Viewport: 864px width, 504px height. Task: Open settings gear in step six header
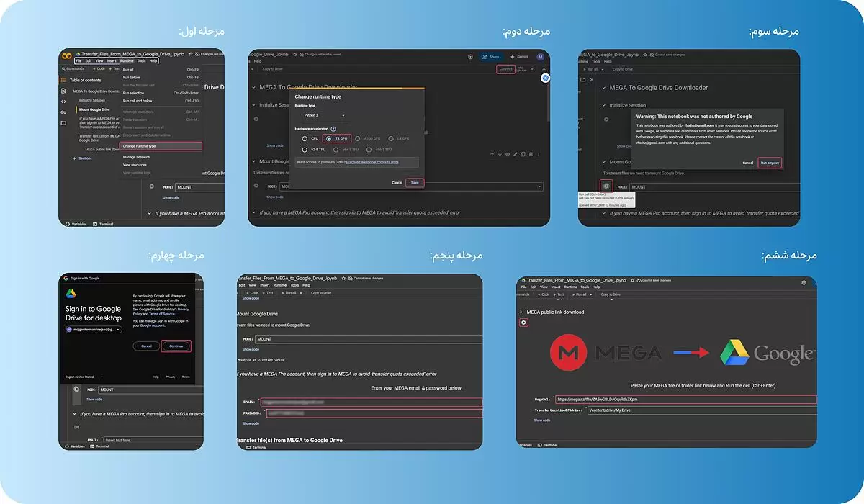click(804, 282)
